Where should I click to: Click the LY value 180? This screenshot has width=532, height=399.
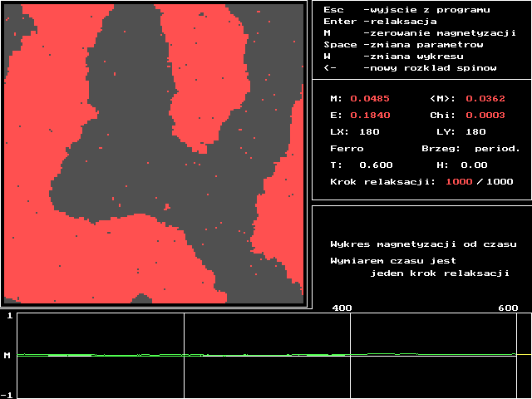coord(475,131)
